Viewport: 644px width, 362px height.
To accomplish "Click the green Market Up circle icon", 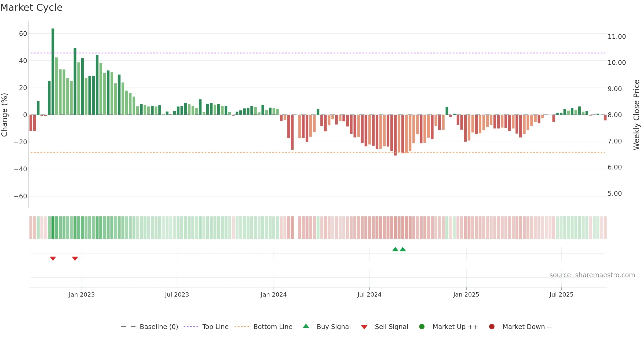I will tap(422, 327).
